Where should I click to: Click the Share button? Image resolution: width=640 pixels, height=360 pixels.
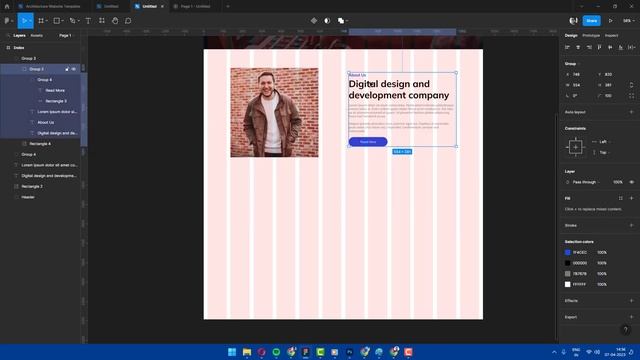pos(591,20)
